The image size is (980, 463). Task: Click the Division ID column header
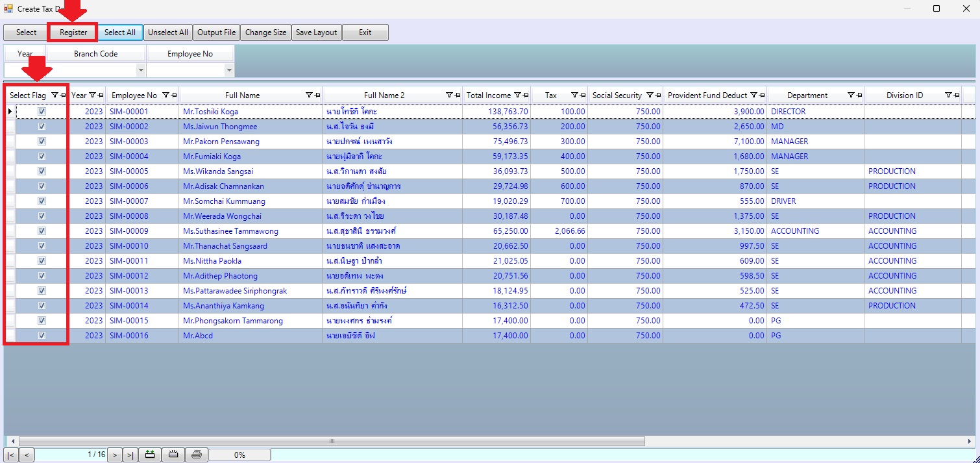[x=904, y=95]
